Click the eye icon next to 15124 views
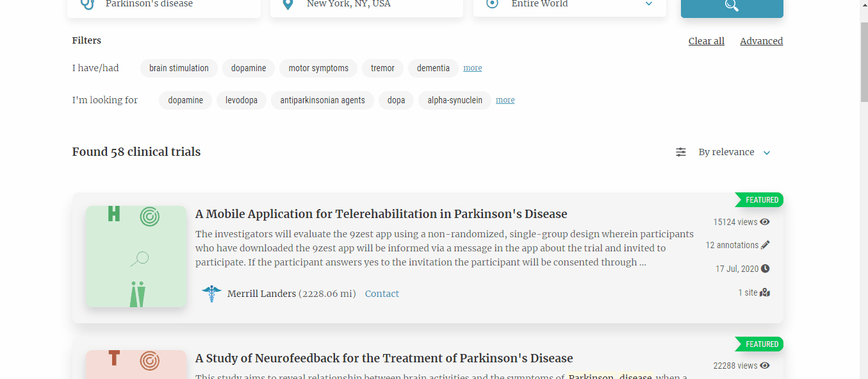Image resolution: width=868 pixels, height=379 pixels. click(764, 221)
